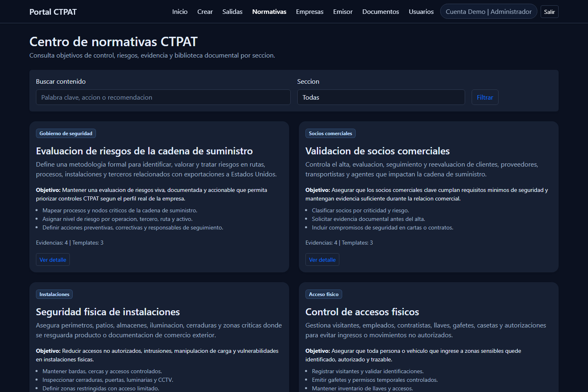Screen dimensions: 588x392
Task: Click the Socios comerciales tag
Action: tap(330, 134)
